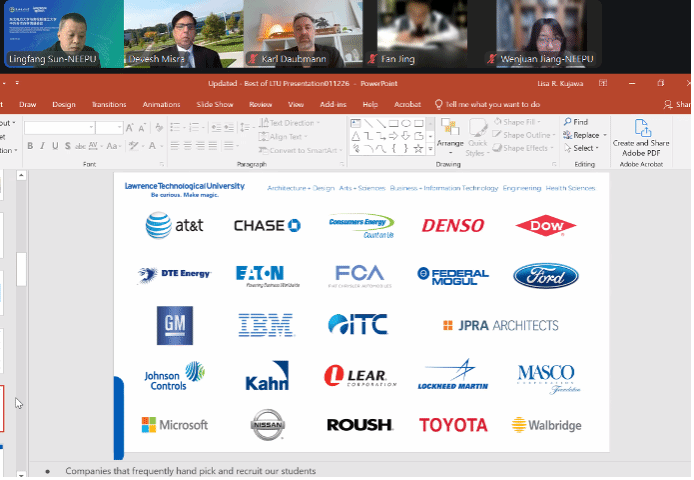Toggle Underline formatting
Viewport: 694px width, 480px height.
click(54, 146)
